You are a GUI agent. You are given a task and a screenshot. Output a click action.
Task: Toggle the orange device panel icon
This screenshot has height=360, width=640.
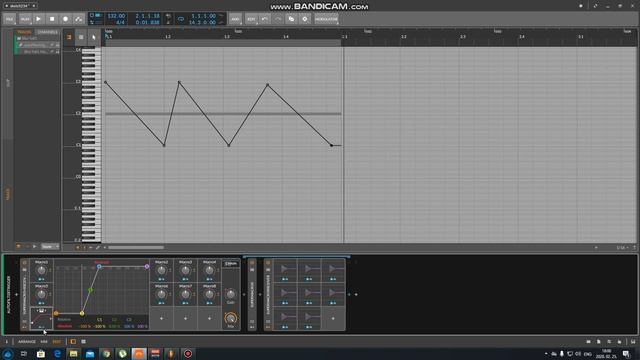[x=73, y=342]
